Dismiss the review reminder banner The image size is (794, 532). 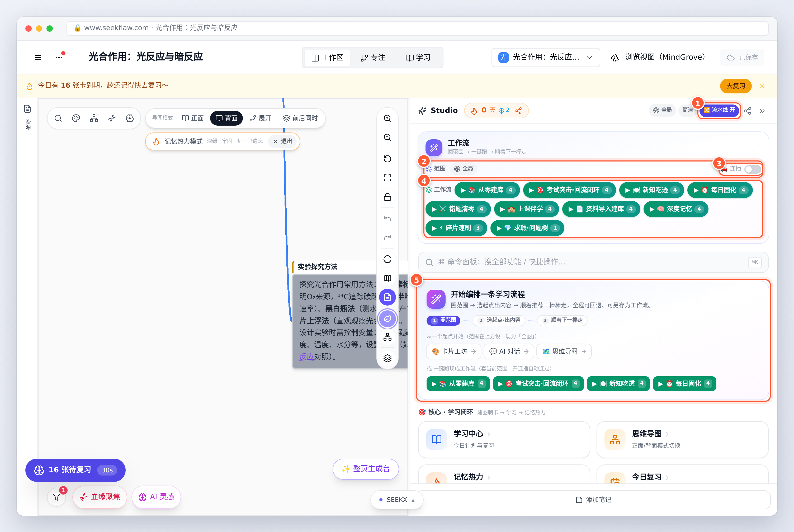point(762,86)
